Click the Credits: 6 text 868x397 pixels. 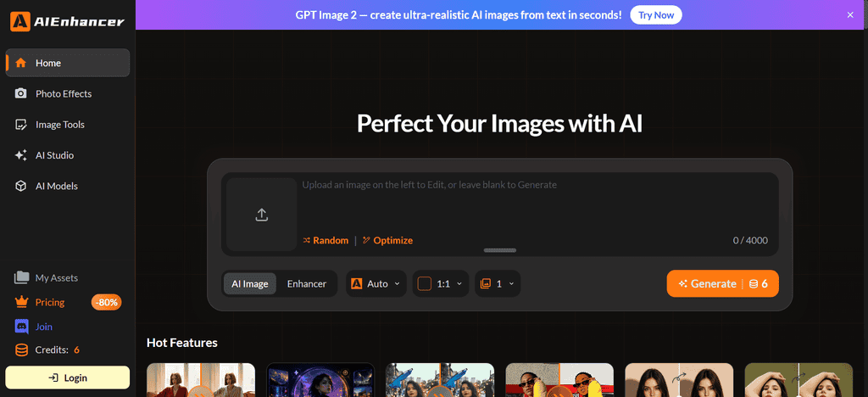pos(58,350)
